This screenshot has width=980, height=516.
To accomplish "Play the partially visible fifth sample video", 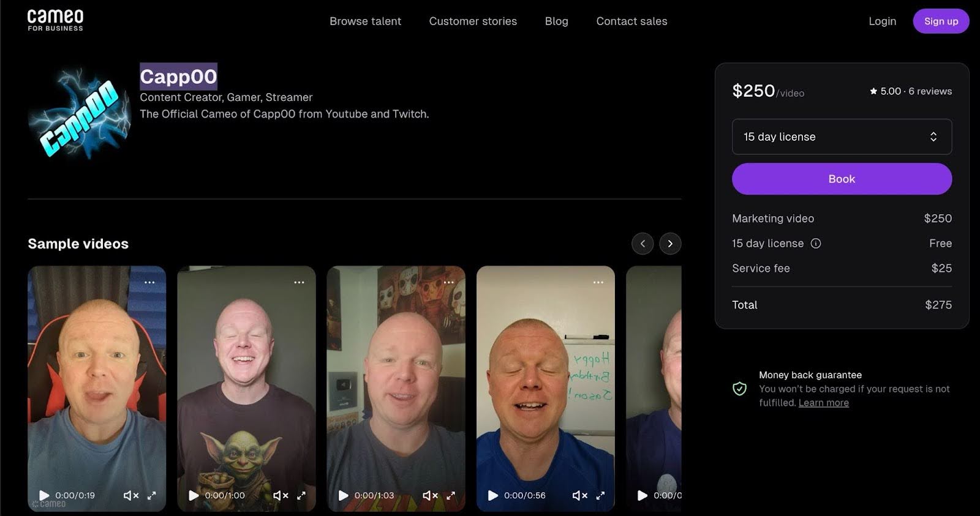I will click(x=642, y=495).
